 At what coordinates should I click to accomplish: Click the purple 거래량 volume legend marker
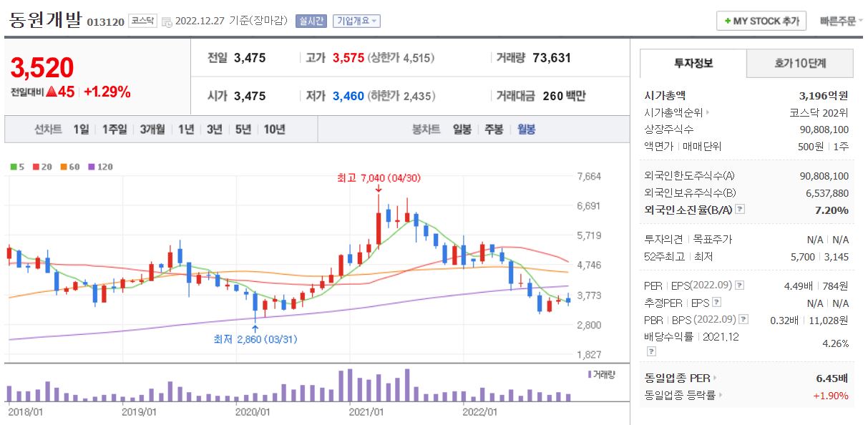coord(589,374)
